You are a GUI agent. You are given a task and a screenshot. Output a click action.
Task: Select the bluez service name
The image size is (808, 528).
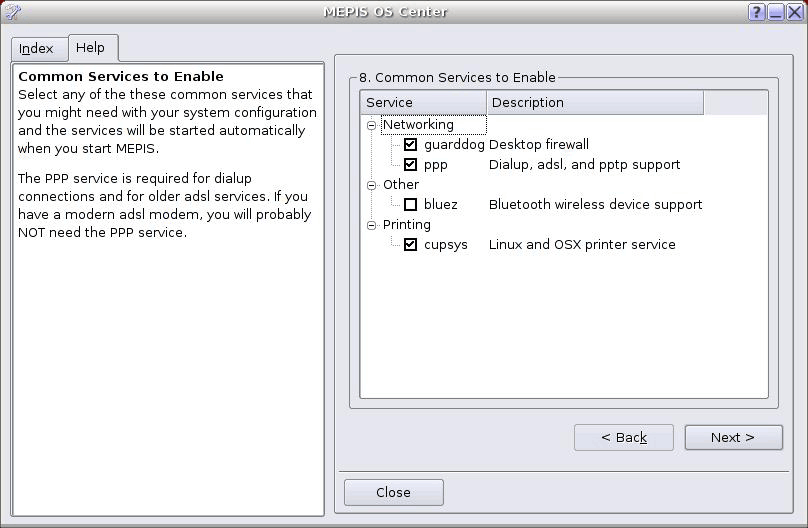[x=441, y=205]
